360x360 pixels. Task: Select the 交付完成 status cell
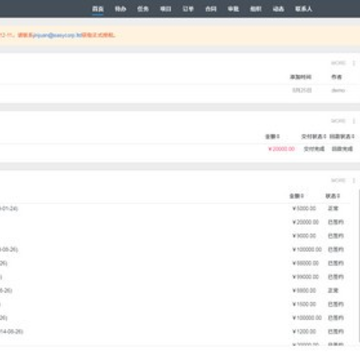pyautogui.click(x=314, y=149)
